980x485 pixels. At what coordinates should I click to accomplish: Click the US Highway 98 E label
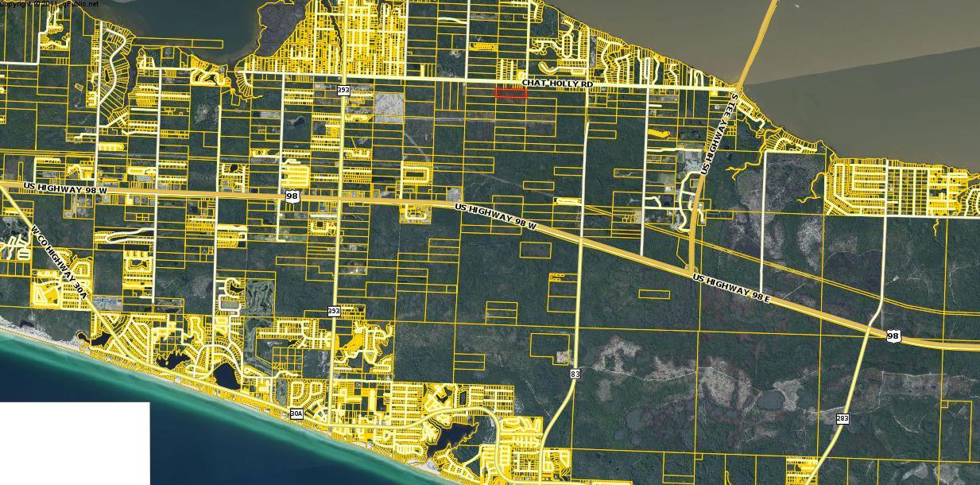click(x=731, y=288)
